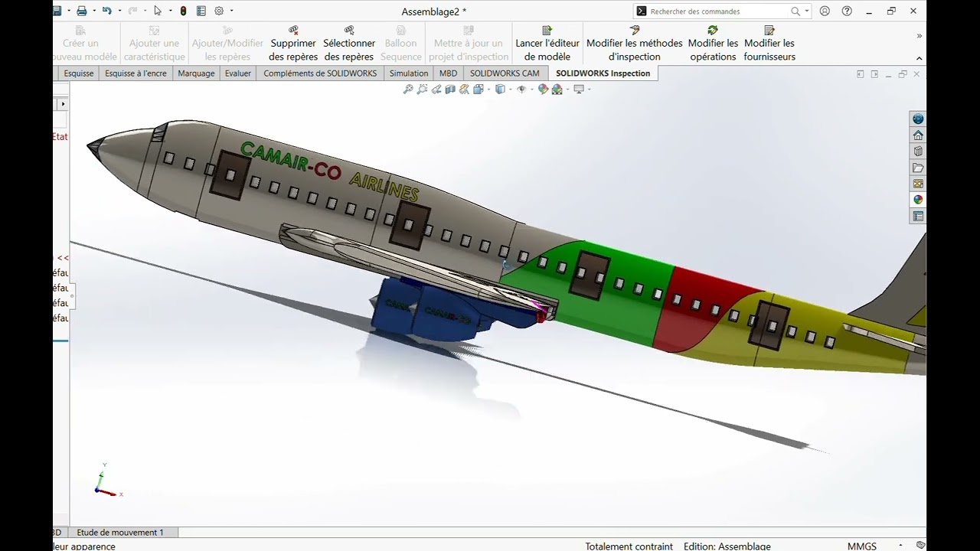980x551 pixels.
Task: Click the document tile-right window icon
Action: point(874,74)
